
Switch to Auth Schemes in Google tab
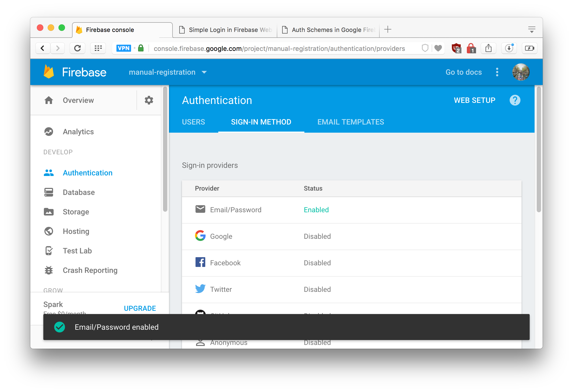click(329, 30)
